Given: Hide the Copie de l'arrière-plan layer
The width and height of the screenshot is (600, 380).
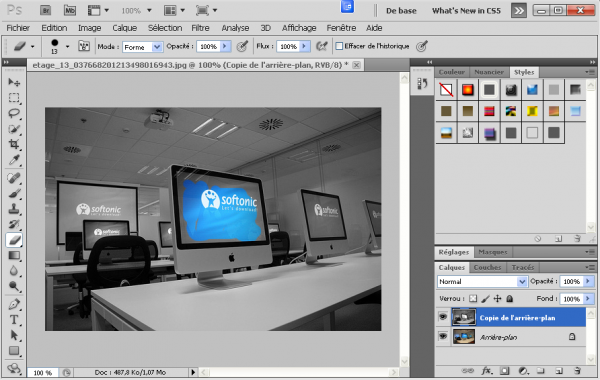Looking at the screenshot, I should 443,317.
